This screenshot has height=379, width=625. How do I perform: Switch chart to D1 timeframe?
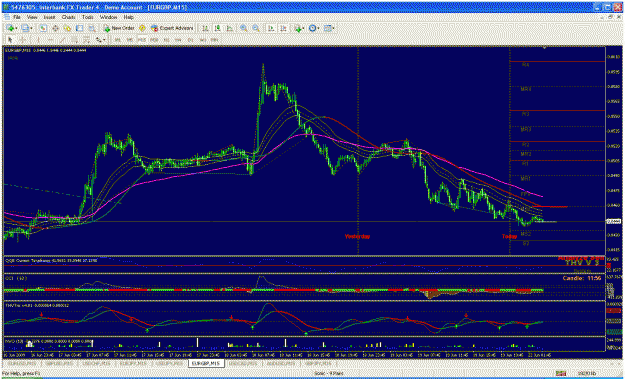[x=190, y=40]
